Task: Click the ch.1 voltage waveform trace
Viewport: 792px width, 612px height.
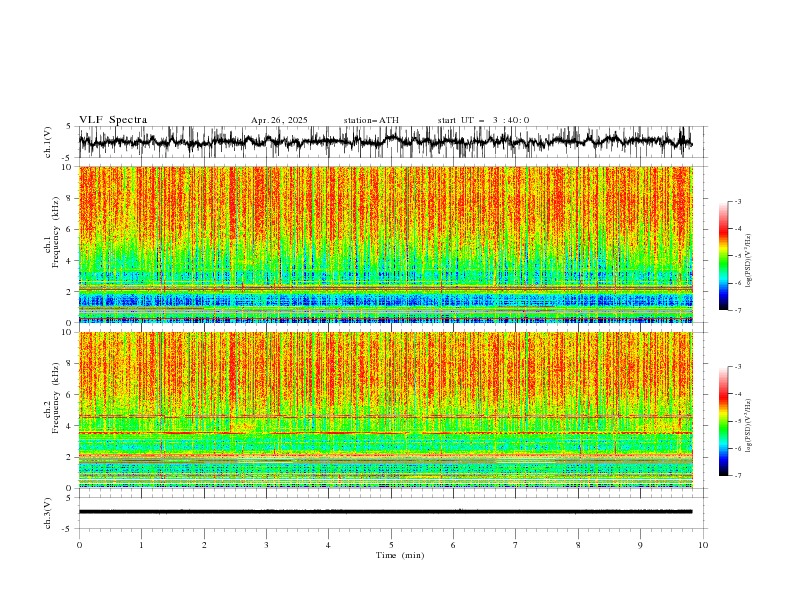Action: tap(385, 142)
